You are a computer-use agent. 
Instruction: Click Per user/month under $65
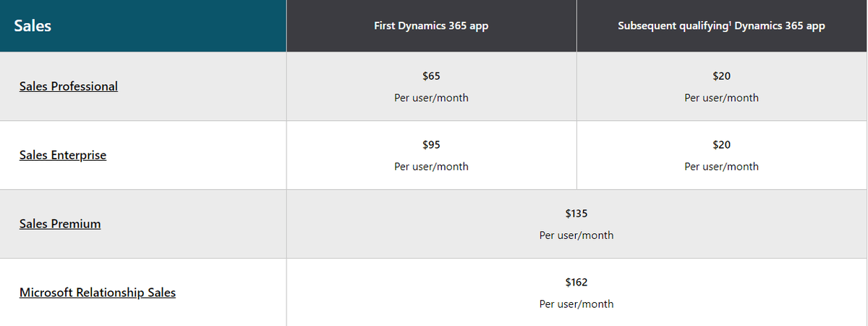click(x=431, y=98)
